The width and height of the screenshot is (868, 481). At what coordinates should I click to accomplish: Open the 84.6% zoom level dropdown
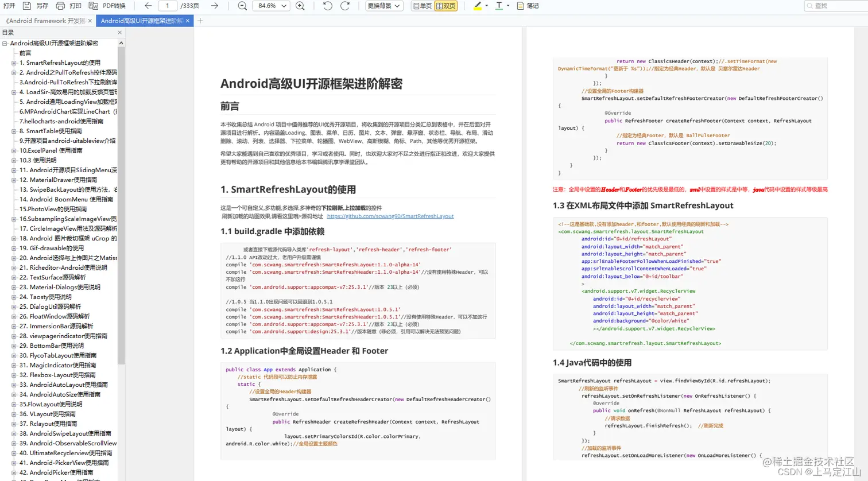coord(271,6)
